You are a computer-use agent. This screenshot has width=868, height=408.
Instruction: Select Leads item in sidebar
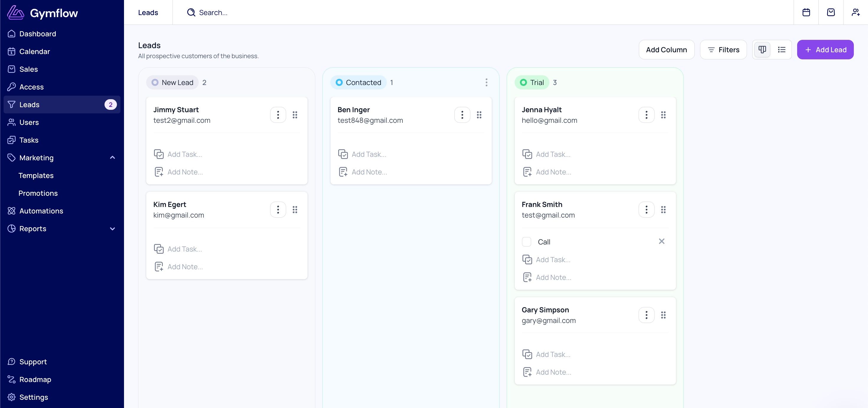[x=62, y=105]
